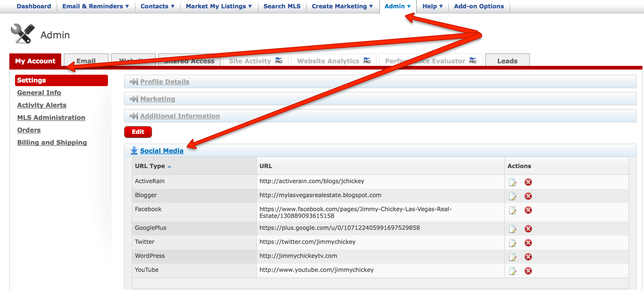
Task: Delete the WordPress URL entry
Action: 528,257
